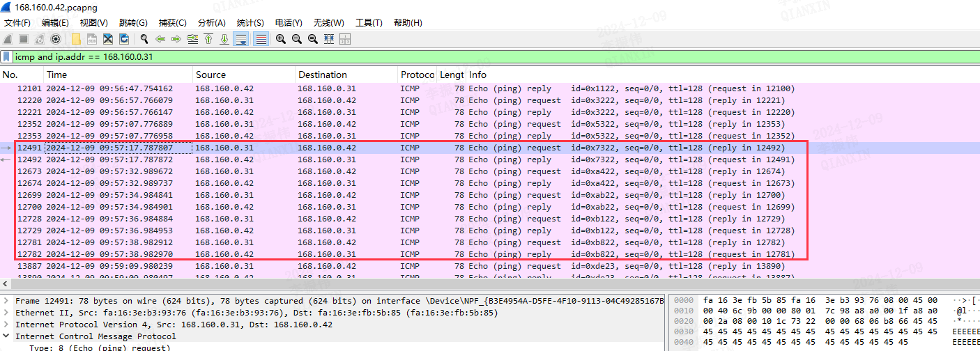Open the 跳转(G) menu
The image size is (980, 351).
[x=133, y=23]
